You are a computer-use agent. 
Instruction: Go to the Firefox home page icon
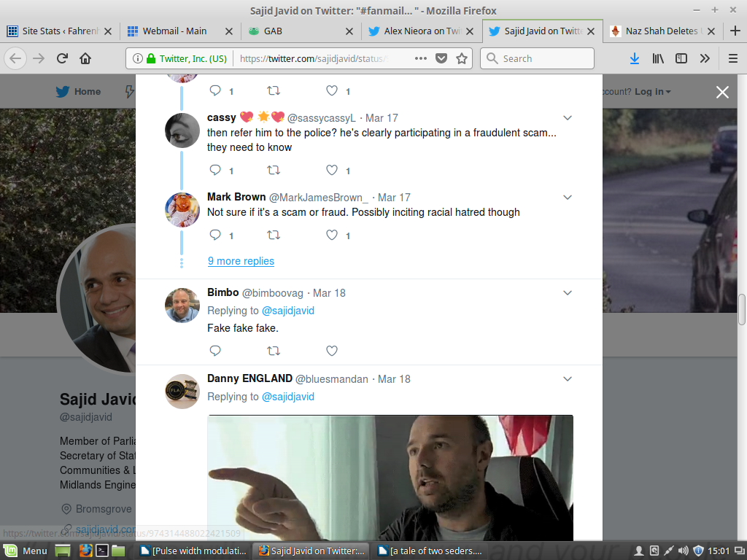[85, 58]
